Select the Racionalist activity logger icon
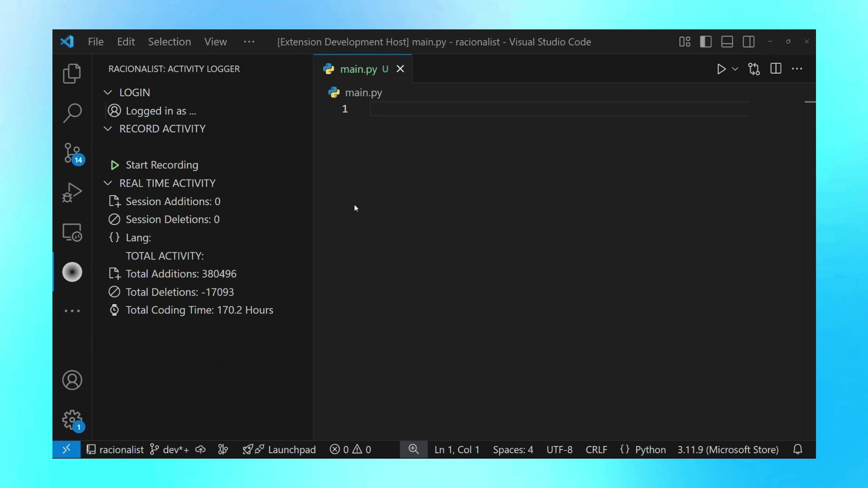This screenshot has height=488, width=868. click(72, 272)
